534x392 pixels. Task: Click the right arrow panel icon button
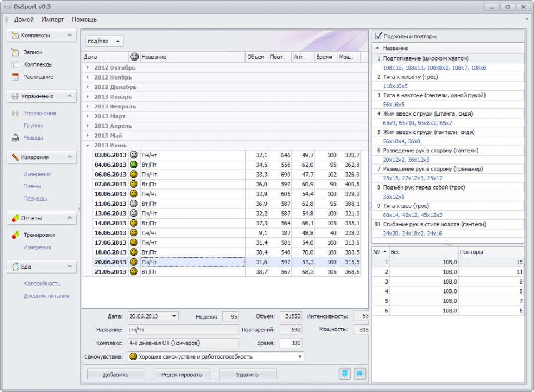[360, 374]
